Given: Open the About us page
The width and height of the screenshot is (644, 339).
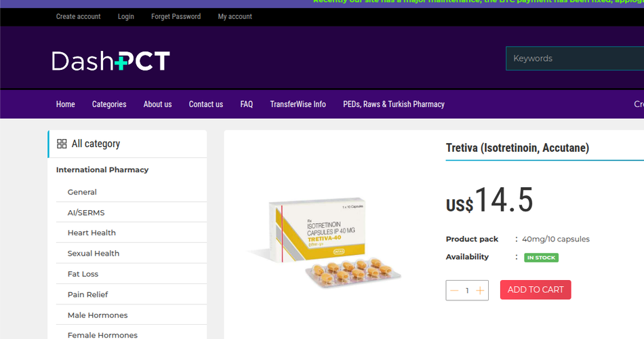Looking at the screenshot, I should click(158, 104).
